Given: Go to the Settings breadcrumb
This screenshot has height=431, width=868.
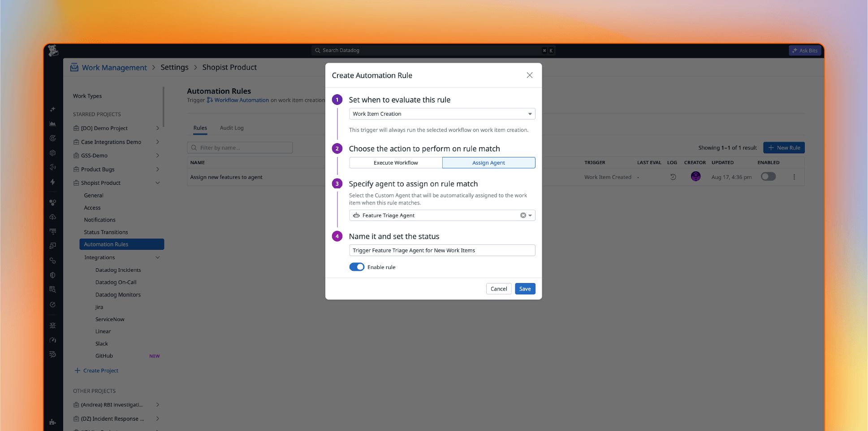Looking at the screenshot, I should point(175,67).
